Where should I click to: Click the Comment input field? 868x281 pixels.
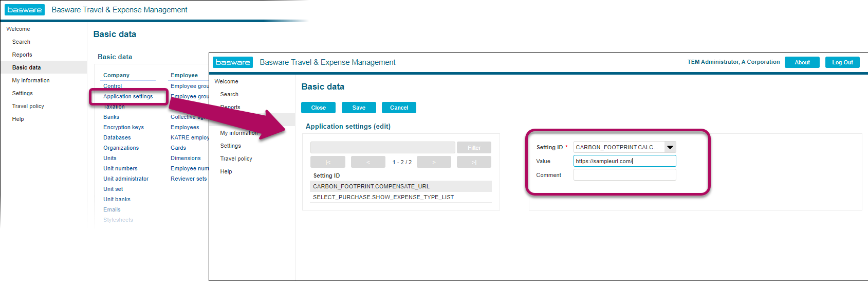click(x=624, y=175)
